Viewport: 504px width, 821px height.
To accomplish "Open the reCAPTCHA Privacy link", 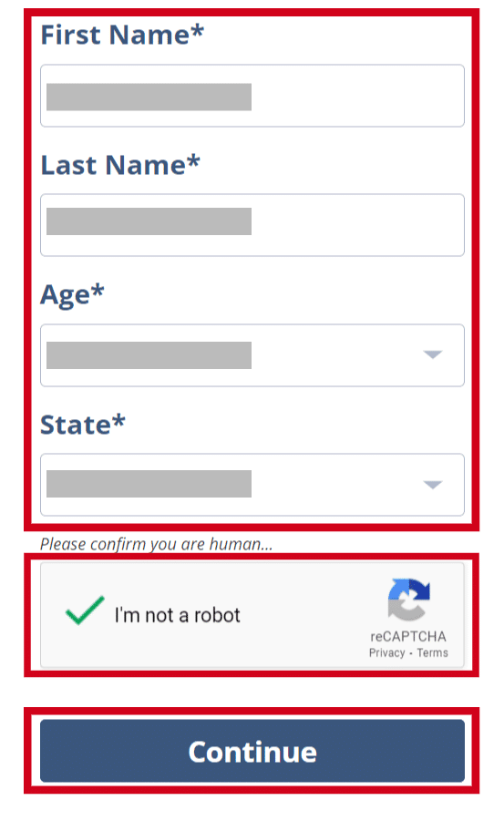I will coord(386,653).
